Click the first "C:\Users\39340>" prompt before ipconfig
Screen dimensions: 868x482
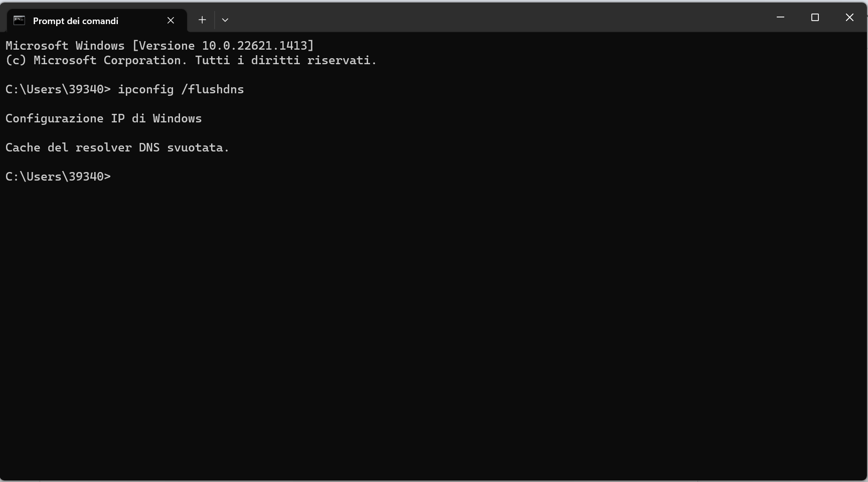(x=58, y=89)
